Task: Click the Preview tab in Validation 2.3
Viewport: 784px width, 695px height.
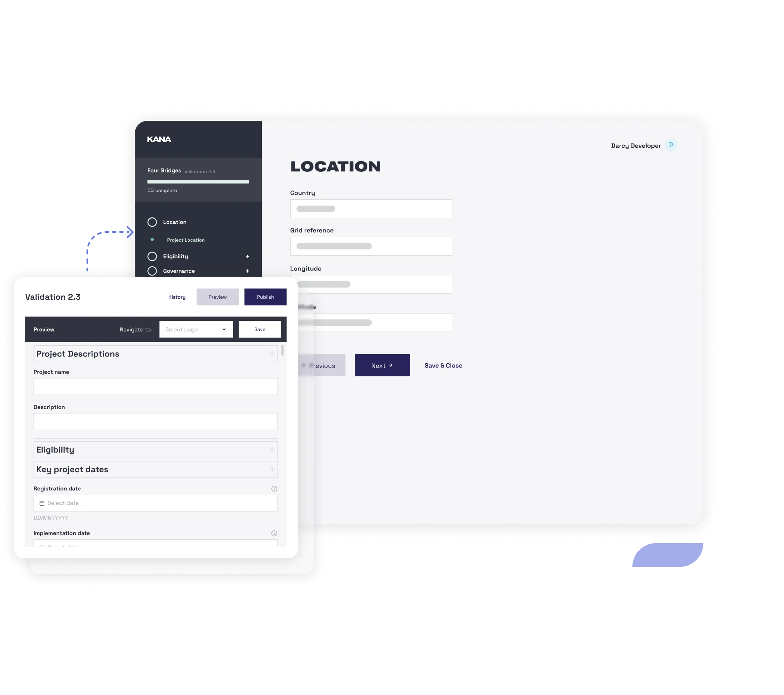Action: coord(217,297)
